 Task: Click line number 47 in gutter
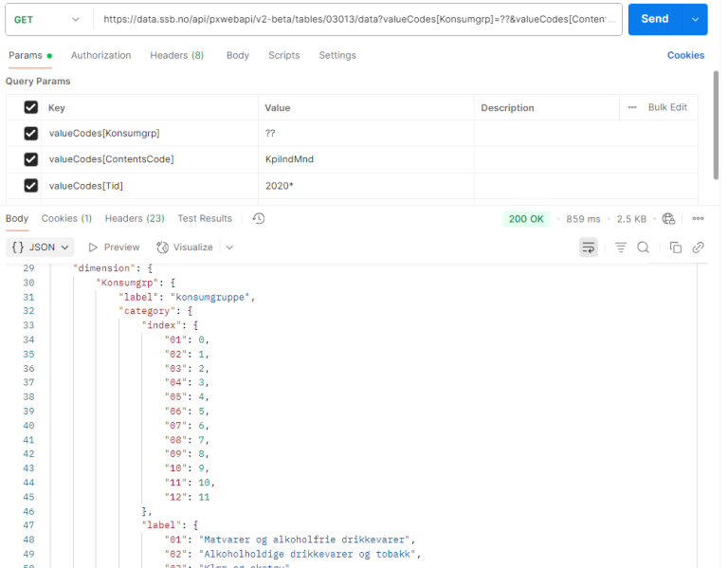pyautogui.click(x=28, y=525)
